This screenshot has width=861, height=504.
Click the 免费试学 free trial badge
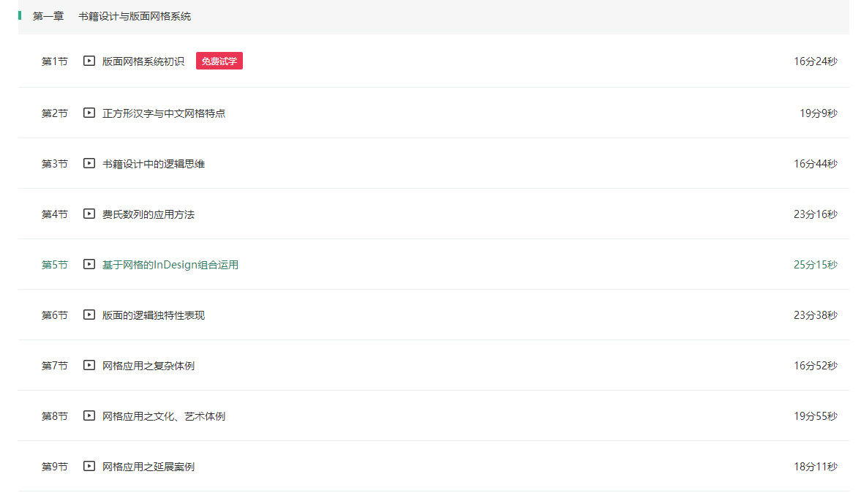pyautogui.click(x=219, y=61)
